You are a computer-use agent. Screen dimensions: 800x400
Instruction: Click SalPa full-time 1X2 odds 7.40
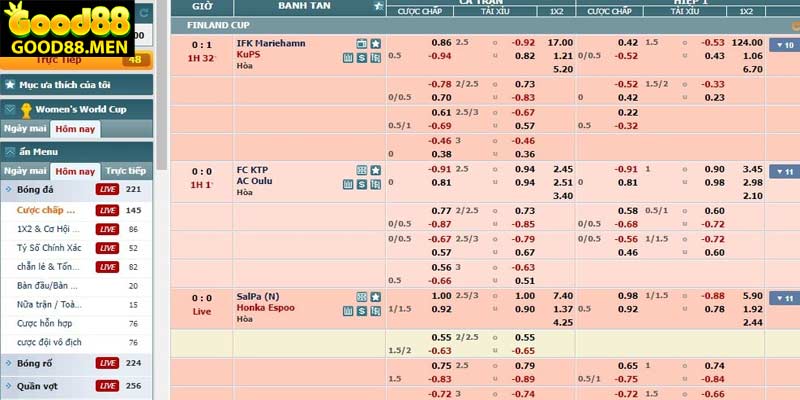click(563, 296)
